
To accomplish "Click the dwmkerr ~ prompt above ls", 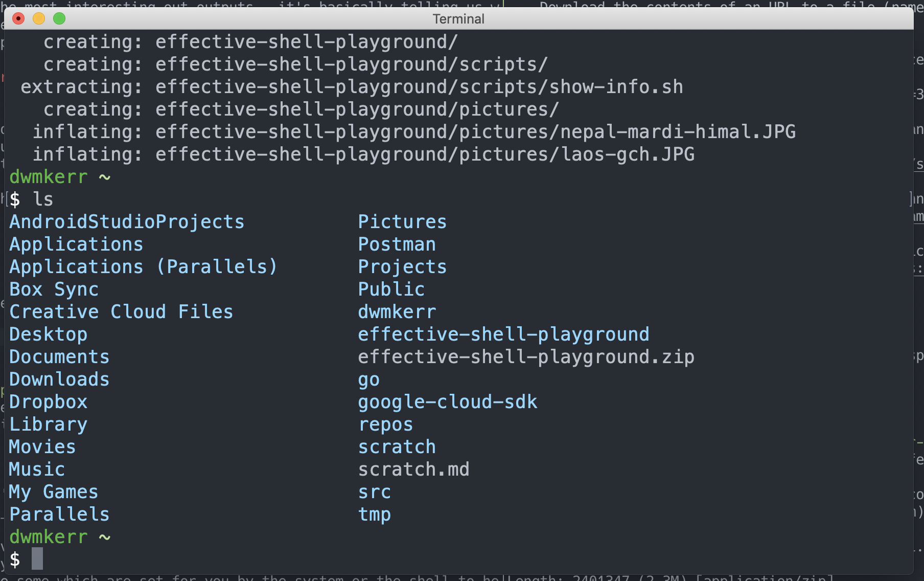I will click(60, 177).
